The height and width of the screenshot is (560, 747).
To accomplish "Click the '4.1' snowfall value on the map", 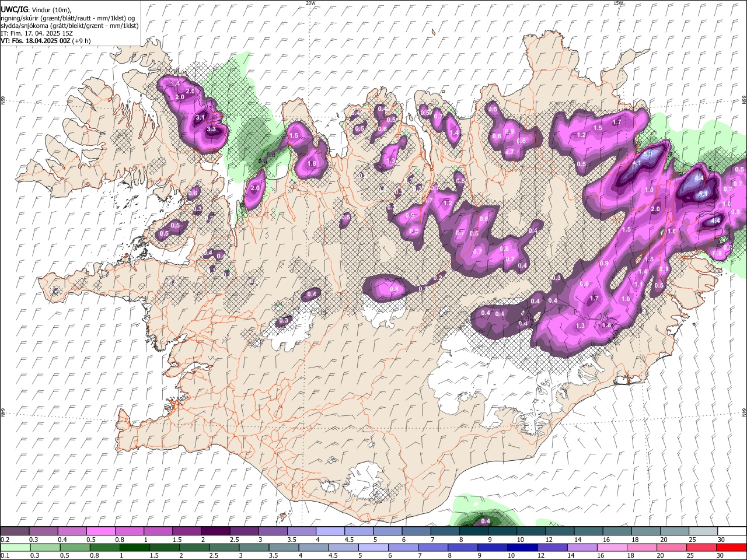I will [636, 164].
